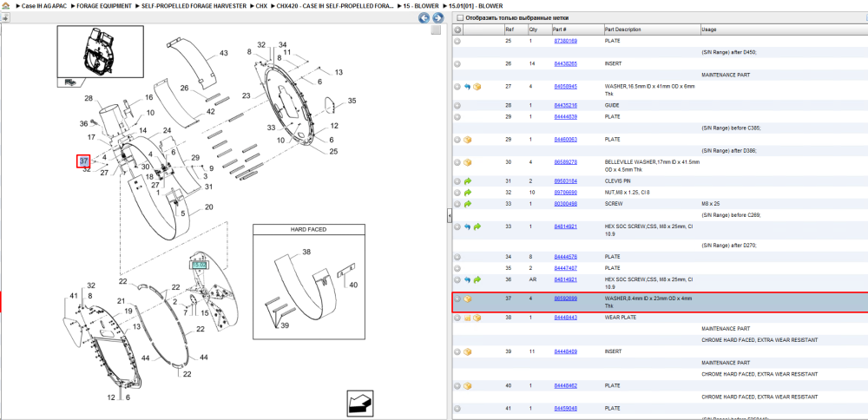Click the box icon for washer 84058945

point(477,87)
